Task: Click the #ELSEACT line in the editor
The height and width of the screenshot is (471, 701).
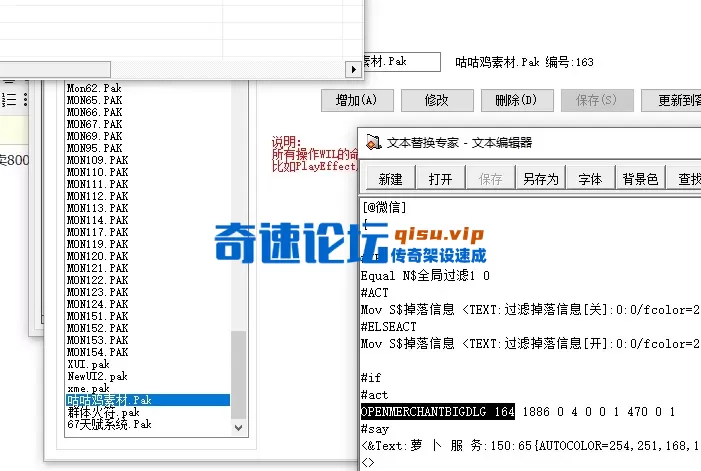Action: pos(389,327)
